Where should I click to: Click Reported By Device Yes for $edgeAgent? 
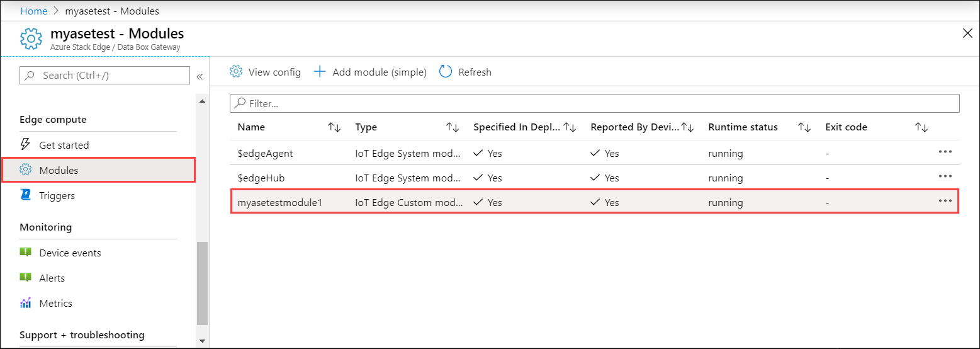click(x=605, y=153)
